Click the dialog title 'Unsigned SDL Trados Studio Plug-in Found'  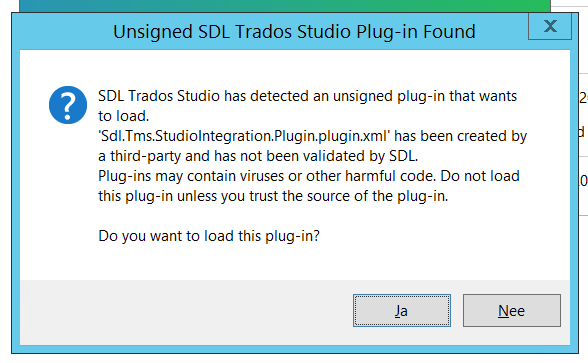click(x=294, y=32)
